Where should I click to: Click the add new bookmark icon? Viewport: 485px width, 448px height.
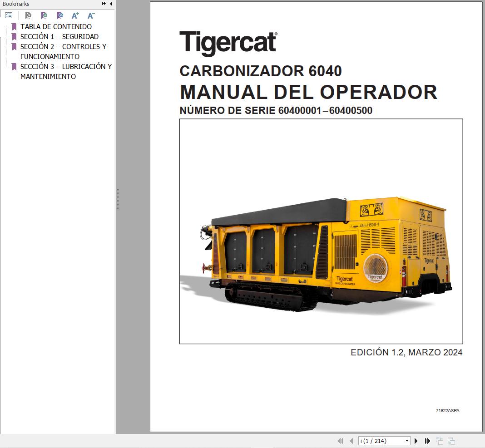[x=44, y=15]
